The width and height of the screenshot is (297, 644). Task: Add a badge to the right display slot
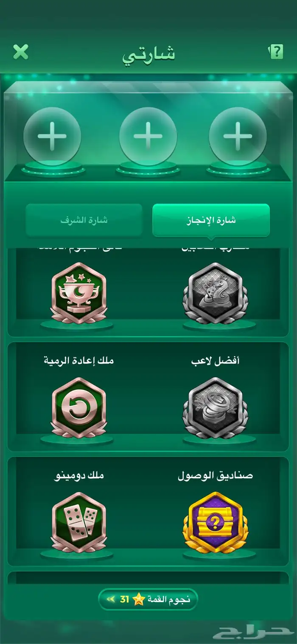coord(238,136)
